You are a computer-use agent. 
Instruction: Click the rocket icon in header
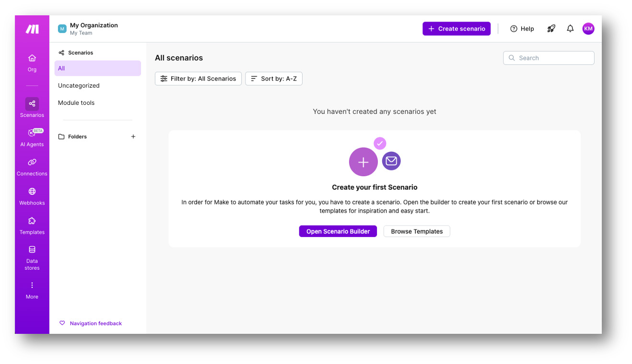(551, 29)
